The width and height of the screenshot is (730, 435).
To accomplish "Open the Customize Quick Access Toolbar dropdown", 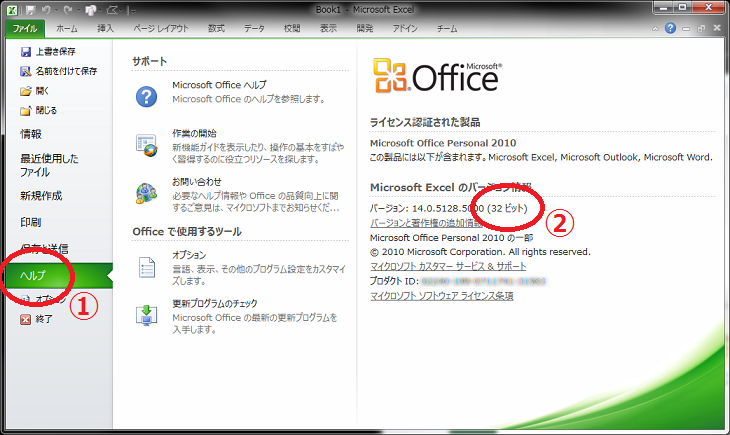I will tap(133, 10).
